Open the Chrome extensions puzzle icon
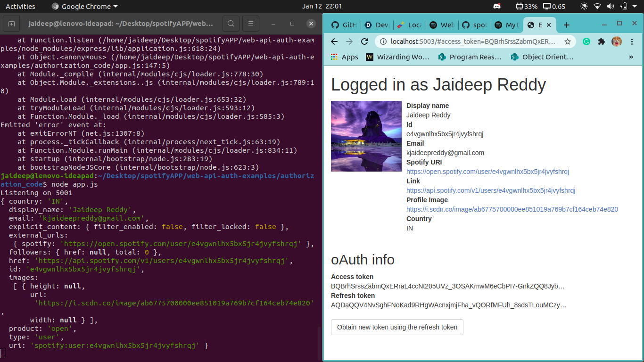Viewport: 644px width, 362px height. click(x=602, y=41)
